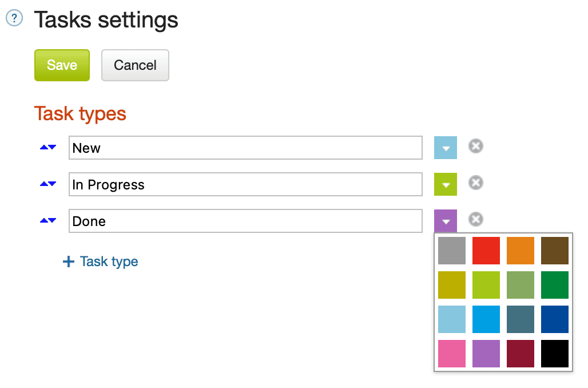The image size is (588, 388).
Task: Open the color picker for New
Action: (x=446, y=147)
